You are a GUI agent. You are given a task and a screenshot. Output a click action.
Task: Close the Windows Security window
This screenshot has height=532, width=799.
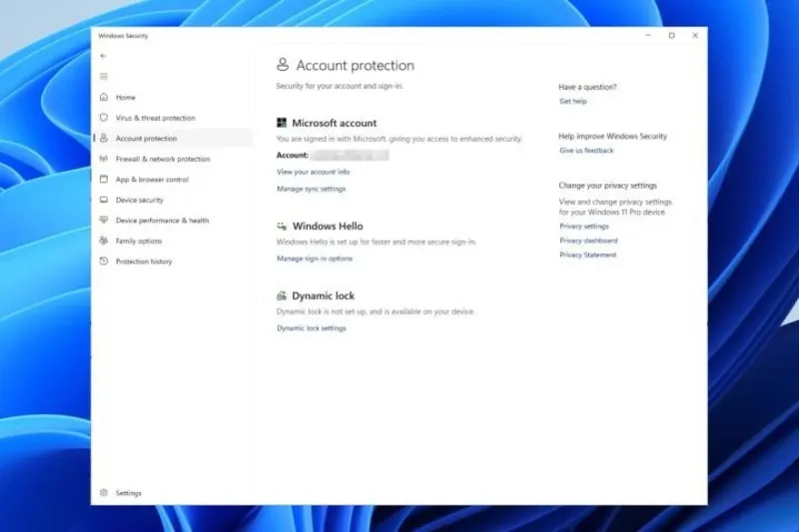point(695,36)
